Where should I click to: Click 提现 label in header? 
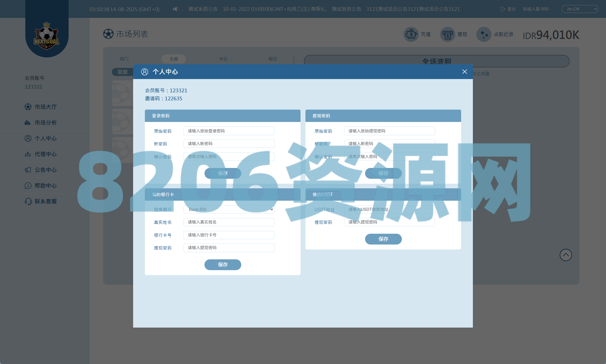(x=462, y=34)
